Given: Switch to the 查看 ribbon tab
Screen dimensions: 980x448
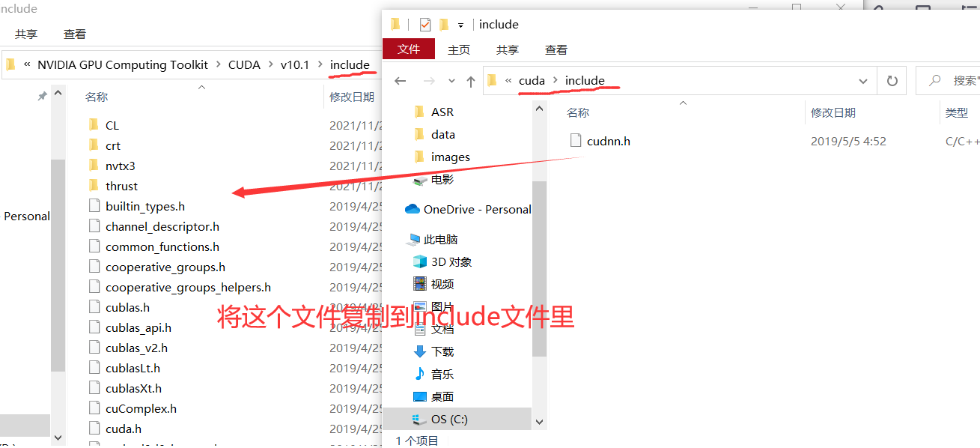Looking at the screenshot, I should click(x=556, y=49).
